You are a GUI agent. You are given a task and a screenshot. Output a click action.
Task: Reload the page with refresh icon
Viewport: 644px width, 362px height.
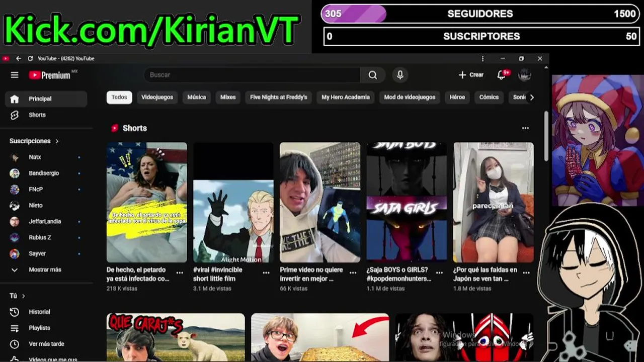tap(30, 58)
